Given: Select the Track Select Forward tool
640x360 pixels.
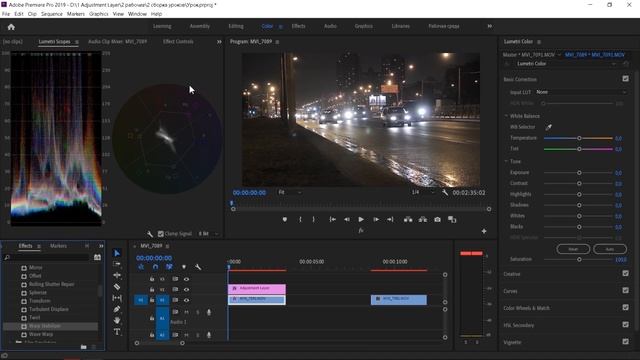Looking at the screenshot, I should point(117,264).
